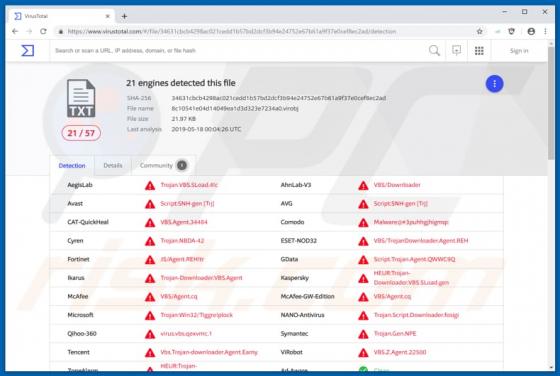Click the Avast warning triangle icon

pos(150,204)
